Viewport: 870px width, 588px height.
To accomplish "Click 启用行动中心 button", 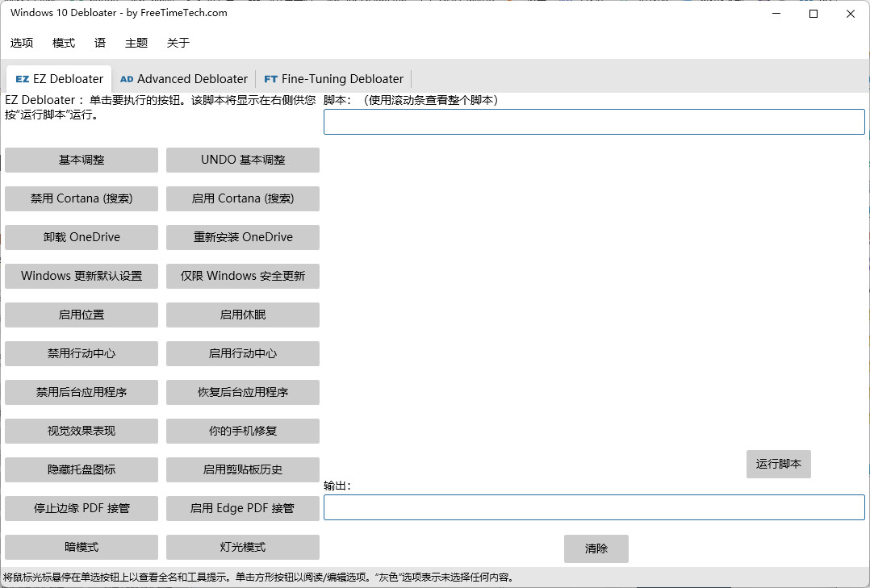I will tap(243, 353).
